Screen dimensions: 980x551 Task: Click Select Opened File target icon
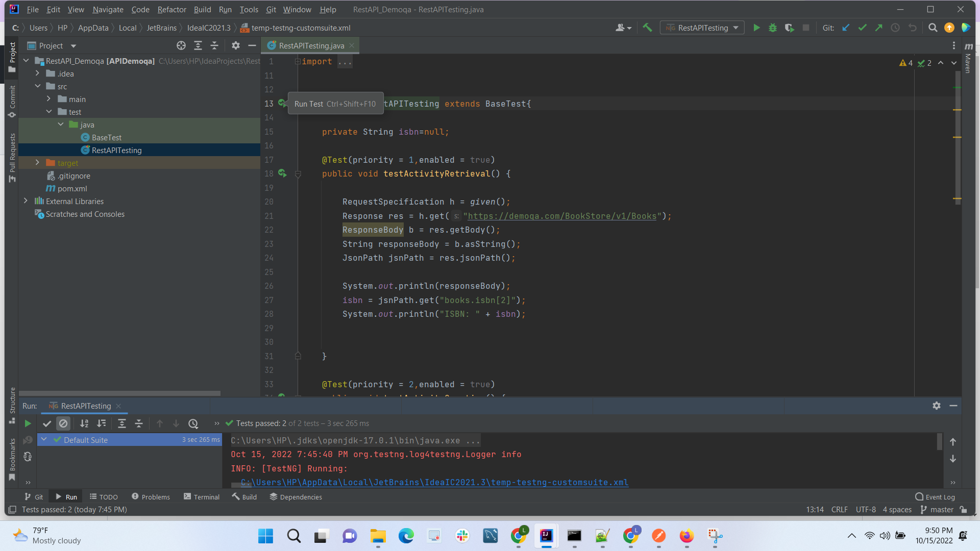[x=181, y=46]
